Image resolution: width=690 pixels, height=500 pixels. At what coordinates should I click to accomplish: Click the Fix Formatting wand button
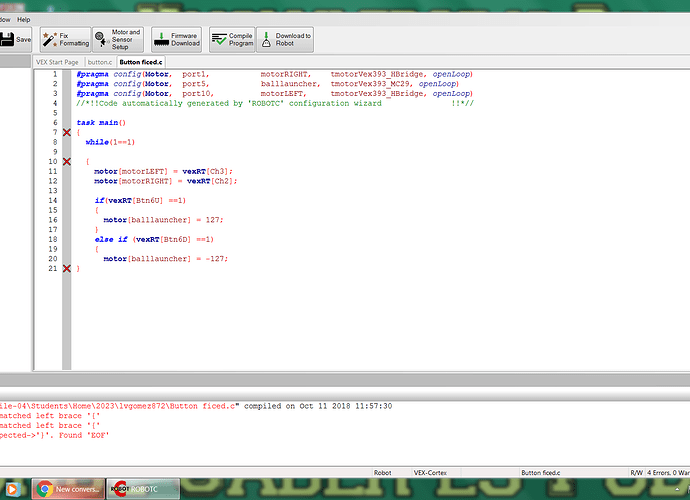66,40
